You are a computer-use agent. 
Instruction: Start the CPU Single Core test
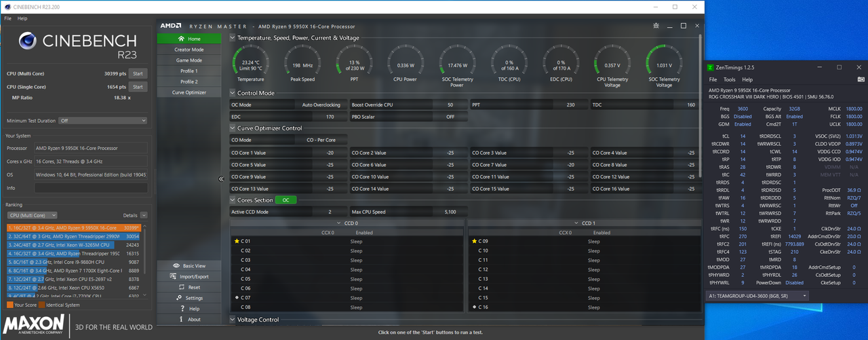[x=138, y=87]
